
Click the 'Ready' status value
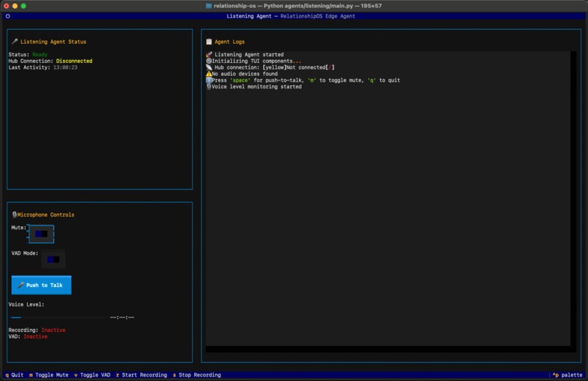click(x=39, y=55)
